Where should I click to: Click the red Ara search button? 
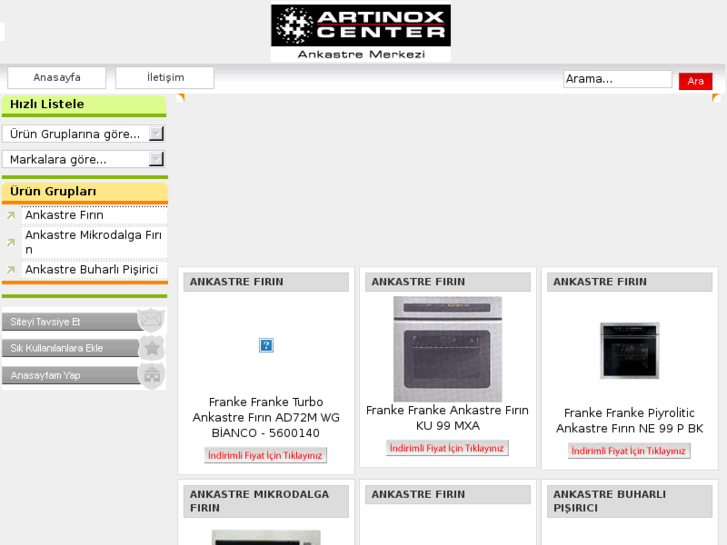point(695,81)
